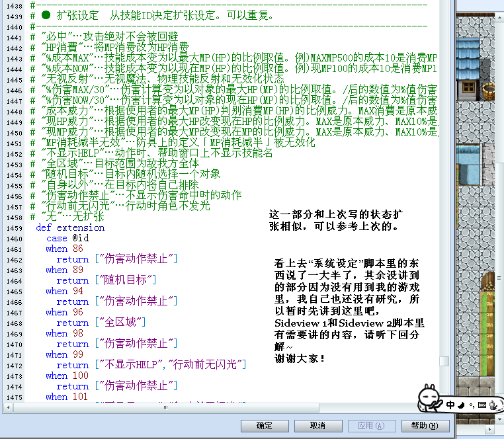This screenshot has width=504, height=439.
Task: Click the half-width moon icon on IME bar
Action: [461, 405]
